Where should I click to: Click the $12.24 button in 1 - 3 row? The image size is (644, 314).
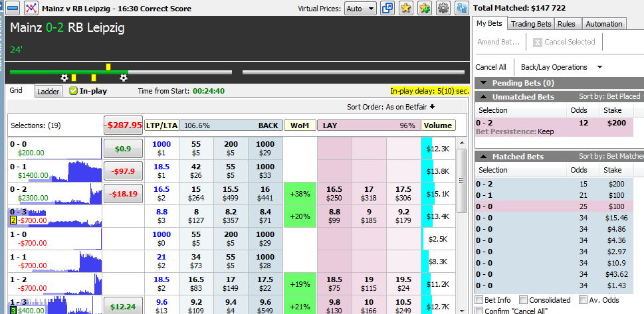(x=123, y=306)
